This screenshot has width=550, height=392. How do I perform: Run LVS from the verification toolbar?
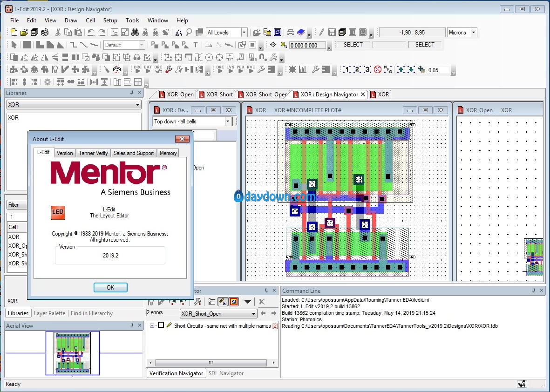[x=230, y=69]
